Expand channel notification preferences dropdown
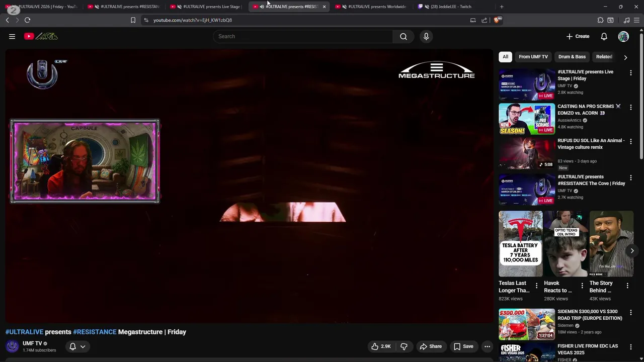 (83, 346)
